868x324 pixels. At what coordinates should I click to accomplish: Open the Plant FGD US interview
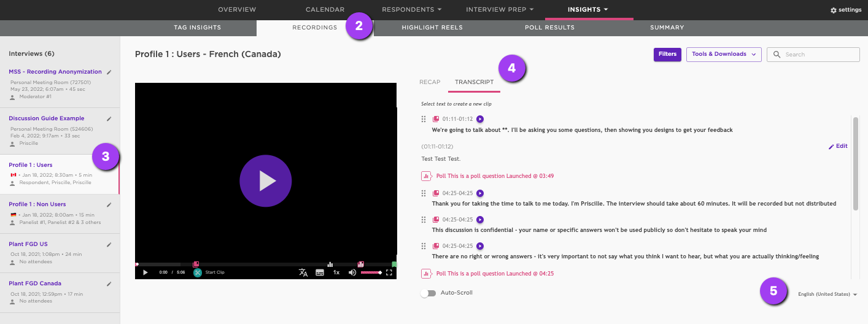coord(28,244)
